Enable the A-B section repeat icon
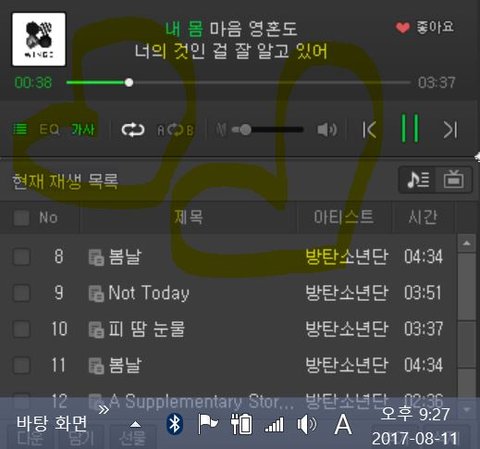The height and width of the screenshot is (449, 480). (x=175, y=130)
